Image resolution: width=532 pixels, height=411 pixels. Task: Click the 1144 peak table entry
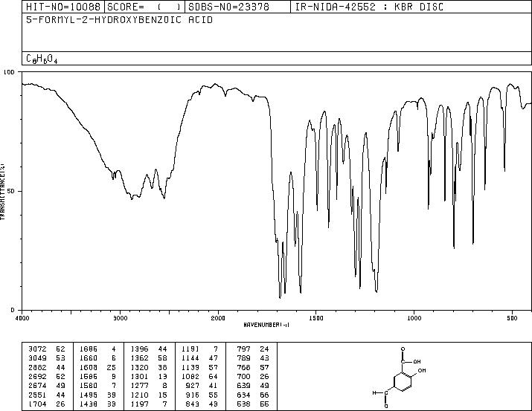tap(200, 357)
